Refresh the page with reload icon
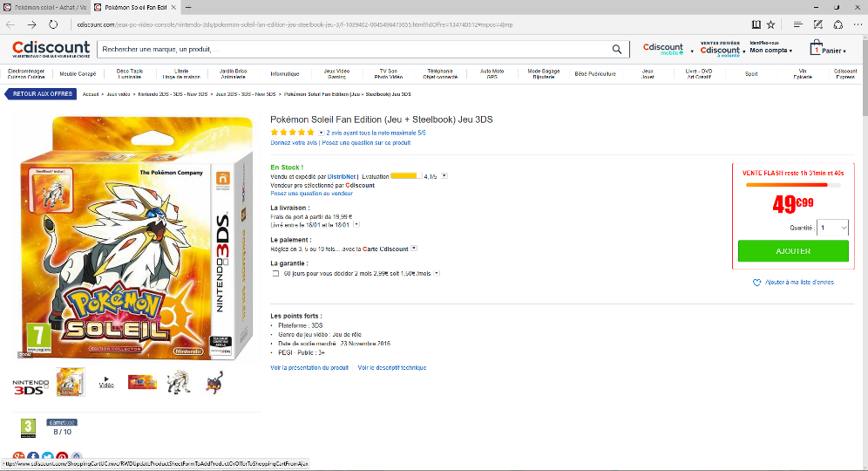868x471 pixels. click(x=54, y=24)
